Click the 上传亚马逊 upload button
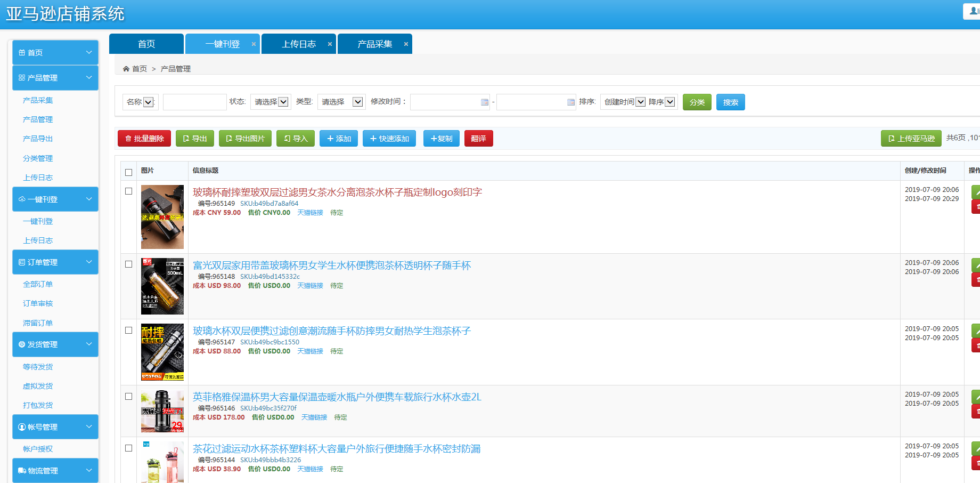 [x=911, y=139]
